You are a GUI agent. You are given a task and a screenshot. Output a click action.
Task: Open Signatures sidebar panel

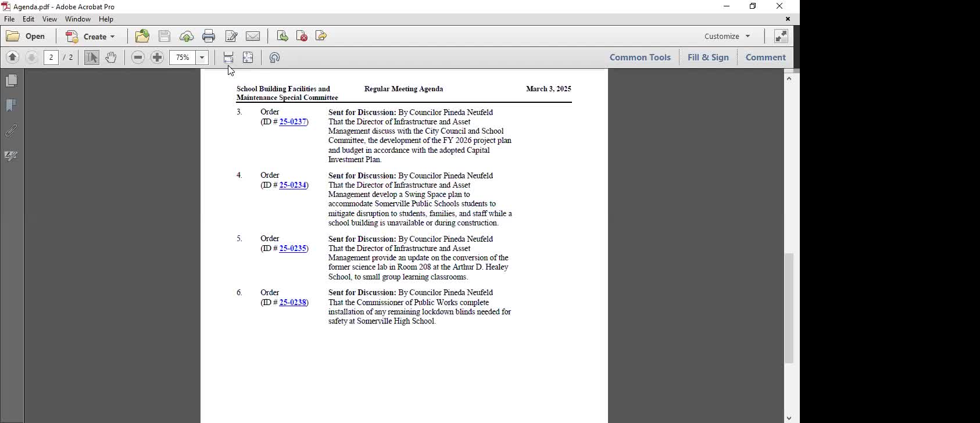(11, 156)
